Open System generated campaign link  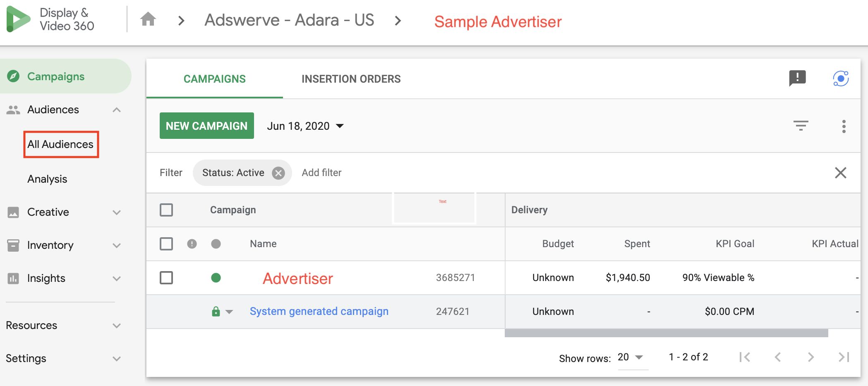point(319,311)
